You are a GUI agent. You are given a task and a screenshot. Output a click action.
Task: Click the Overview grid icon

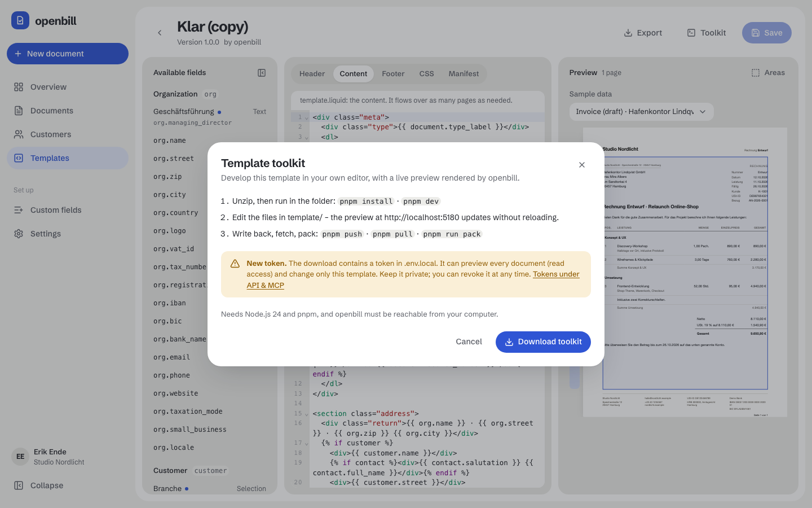(19, 87)
